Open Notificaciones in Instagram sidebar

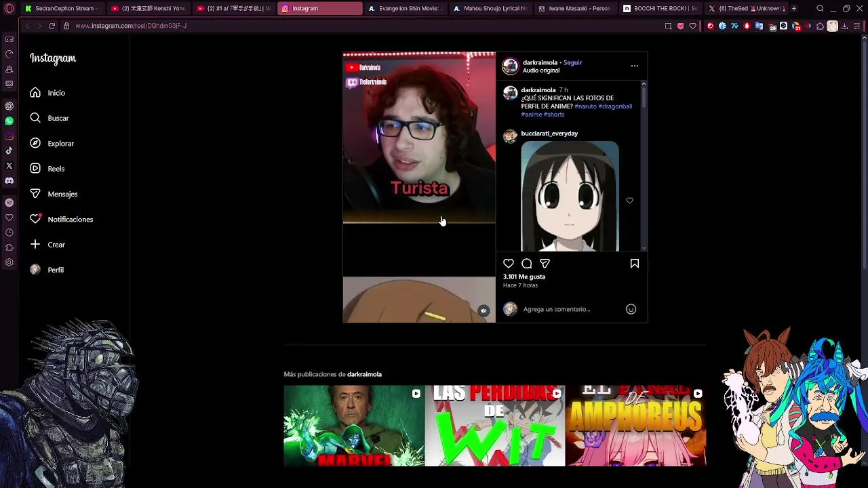(x=61, y=220)
